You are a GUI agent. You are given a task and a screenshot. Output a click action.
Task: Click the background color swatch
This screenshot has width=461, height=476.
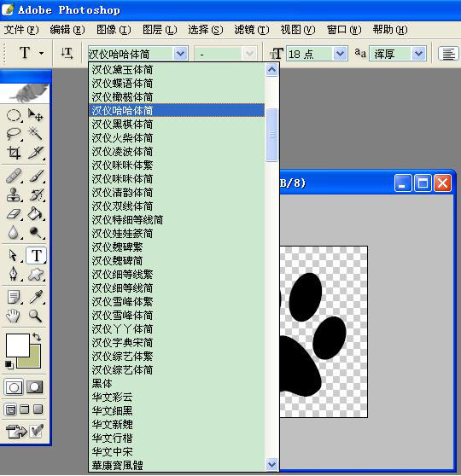tap(33, 360)
